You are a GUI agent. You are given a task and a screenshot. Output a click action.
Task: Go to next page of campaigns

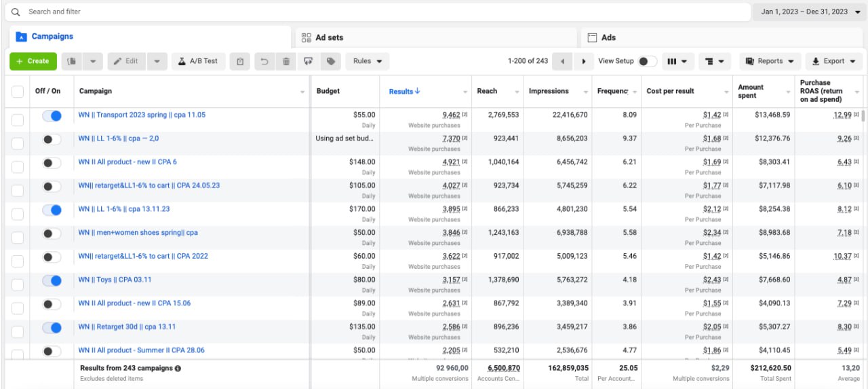point(583,61)
